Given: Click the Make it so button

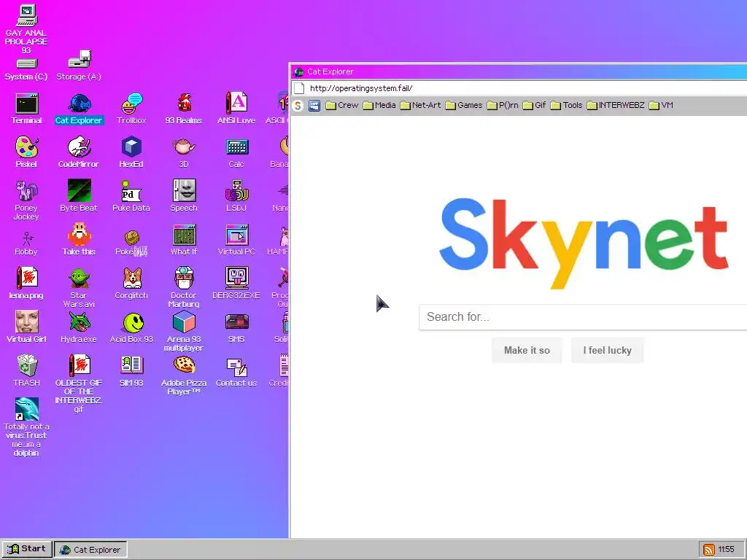Looking at the screenshot, I should point(527,351).
